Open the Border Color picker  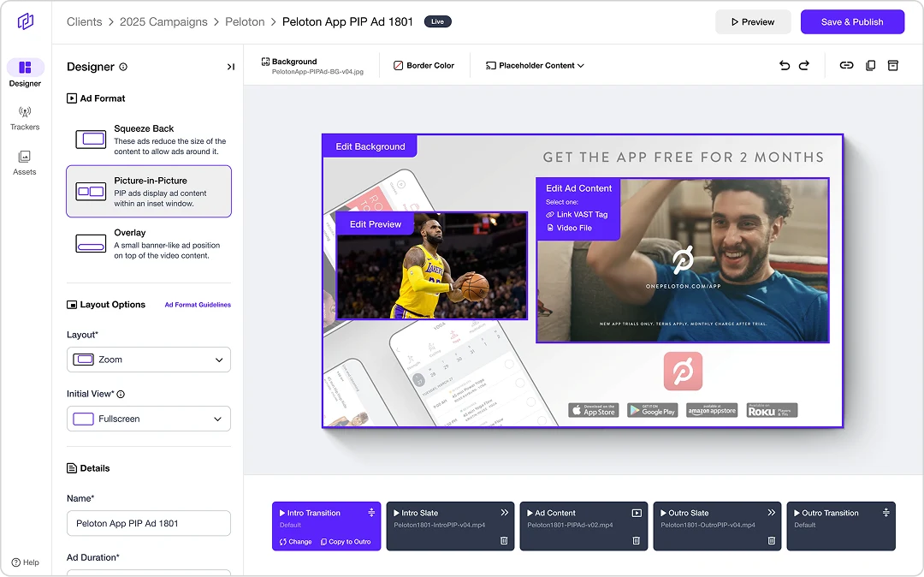click(423, 65)
